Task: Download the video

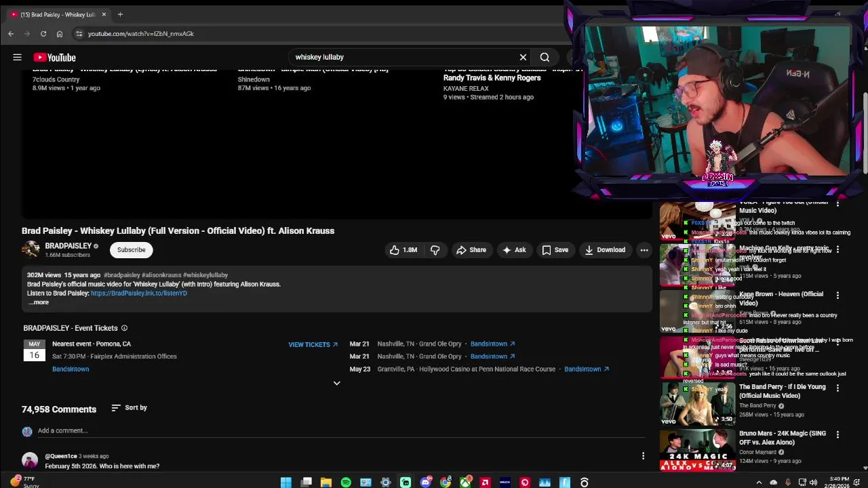Action: tap(605, 250)
